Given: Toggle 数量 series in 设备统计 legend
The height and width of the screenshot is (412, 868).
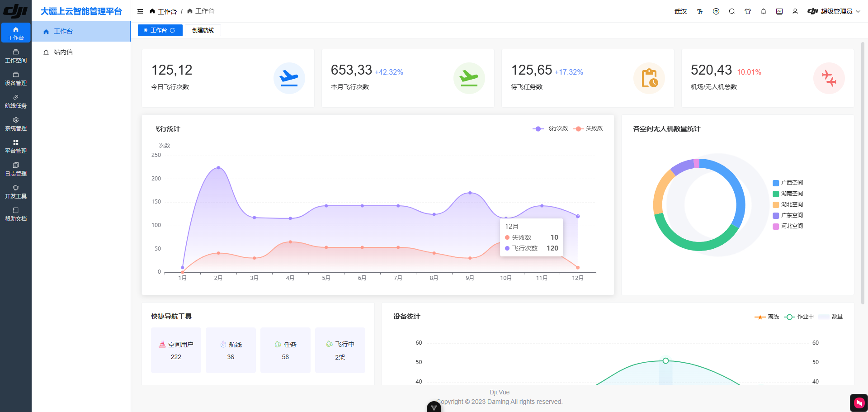Looking at the screenshot, I should 830,317.
